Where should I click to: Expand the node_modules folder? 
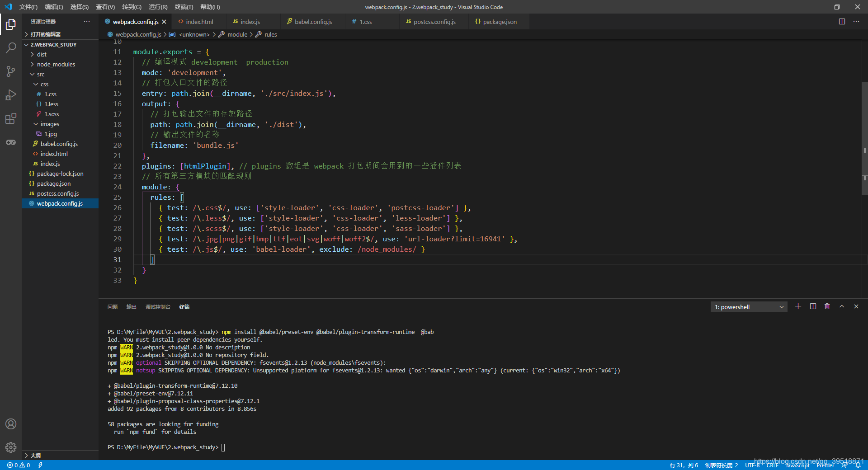(56, 64)
